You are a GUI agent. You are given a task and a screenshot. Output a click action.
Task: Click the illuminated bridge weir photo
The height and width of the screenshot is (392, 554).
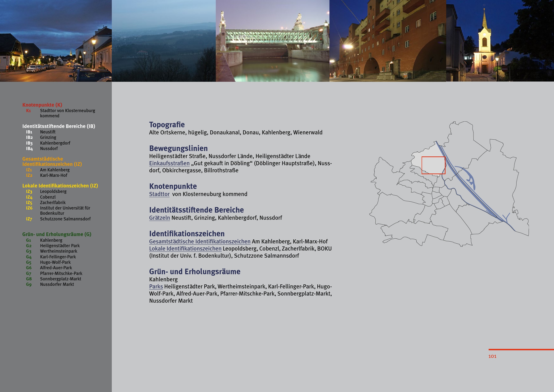[x=272, y=41]
